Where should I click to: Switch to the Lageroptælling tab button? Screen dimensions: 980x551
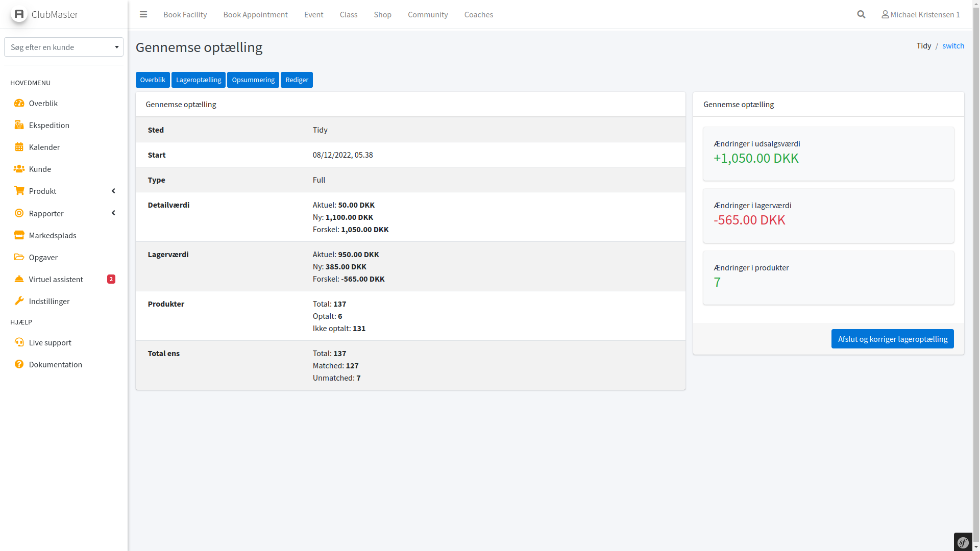198,80
